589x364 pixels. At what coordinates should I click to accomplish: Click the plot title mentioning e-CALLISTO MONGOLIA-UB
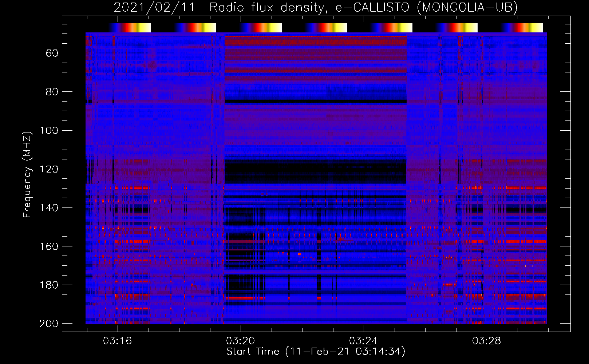click(316, 7)
